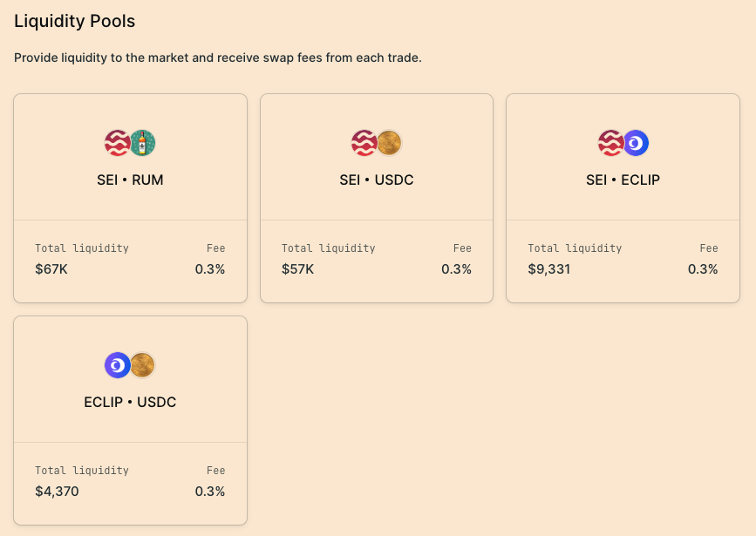
Task: Select the ECLIP • USDC pool name
Action: click(x=130, y=403)
